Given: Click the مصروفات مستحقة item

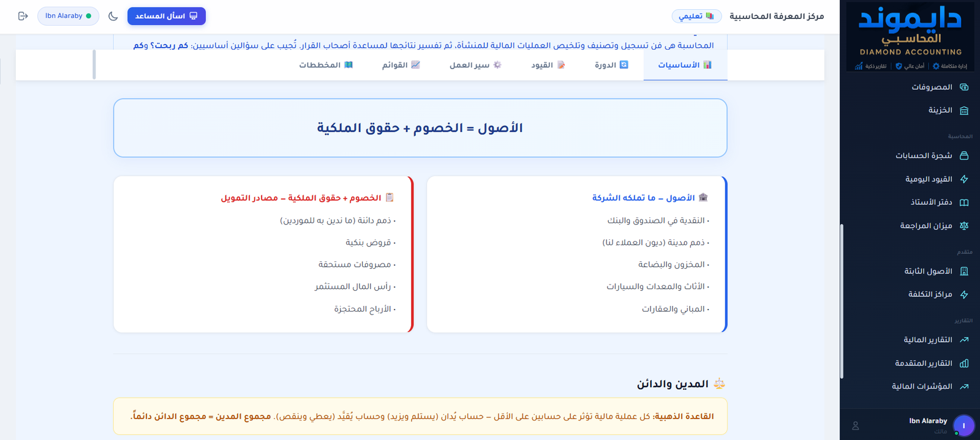Looking at the screenshot, I should pyautogui.click(x=356, y=264).
